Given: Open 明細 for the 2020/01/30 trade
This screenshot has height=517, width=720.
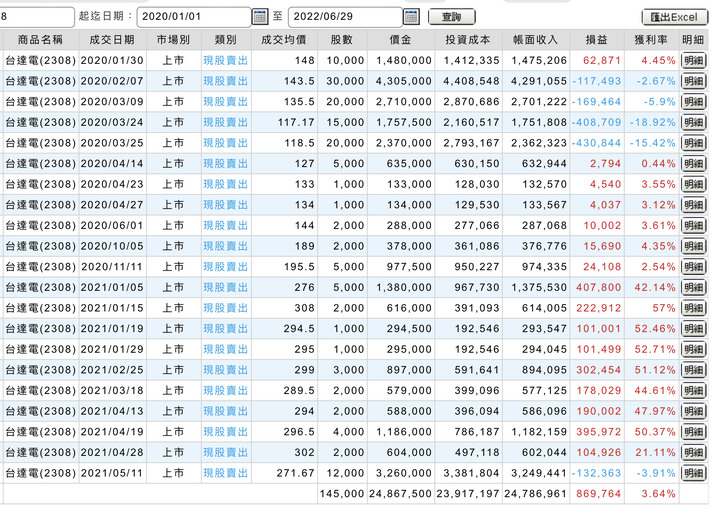Looking at the screenshot, I should pos(693,61).
